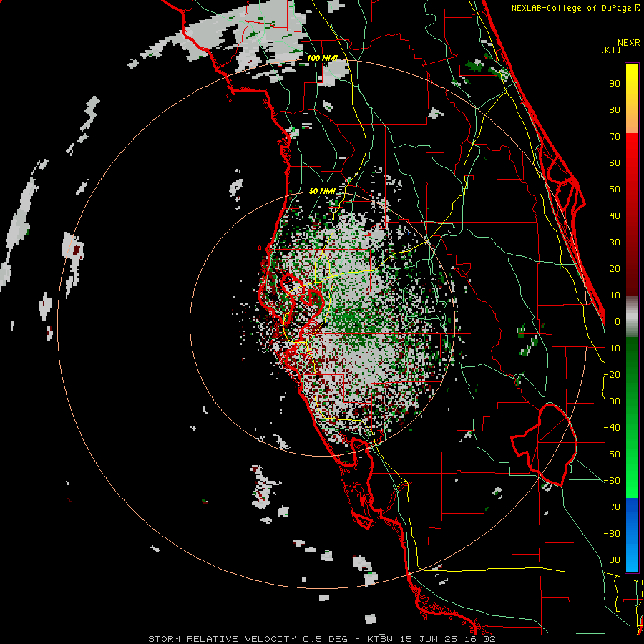Pick the gray zero-velocity band of the scale
The image size is (644, 644).
click(x=632, y=316)
